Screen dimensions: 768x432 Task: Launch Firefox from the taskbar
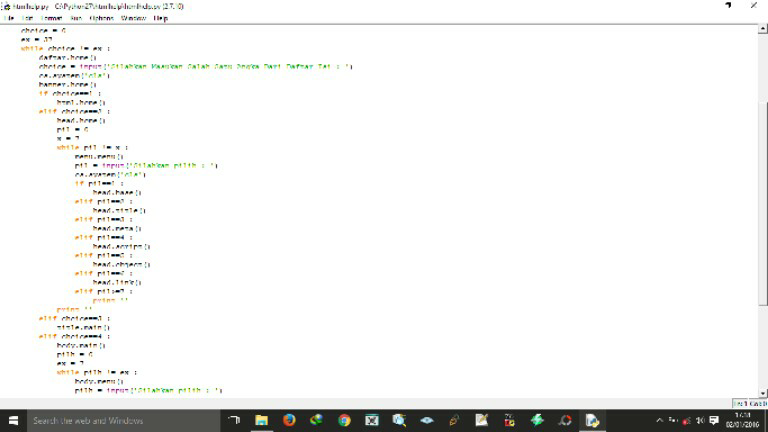click(x=289, y=420)
